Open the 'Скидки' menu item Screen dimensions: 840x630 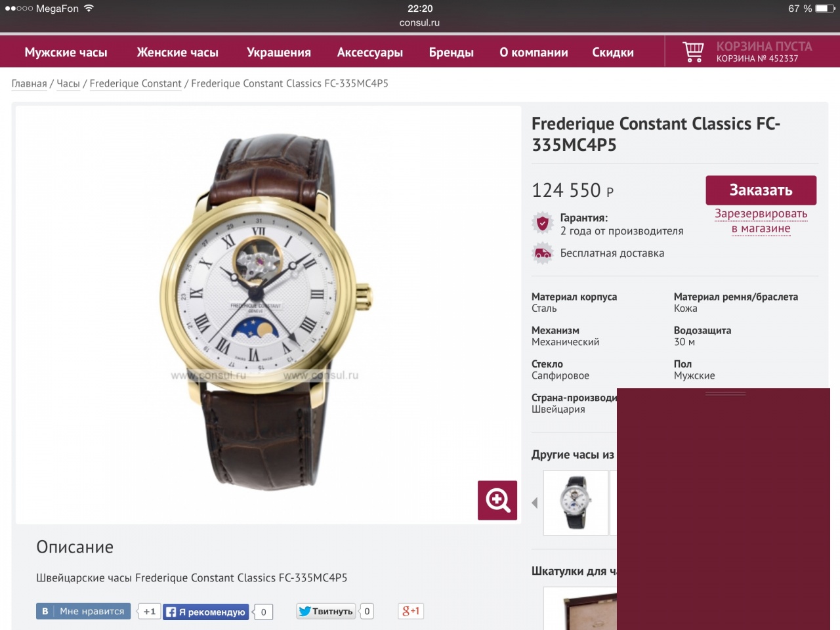coord(613,52)
